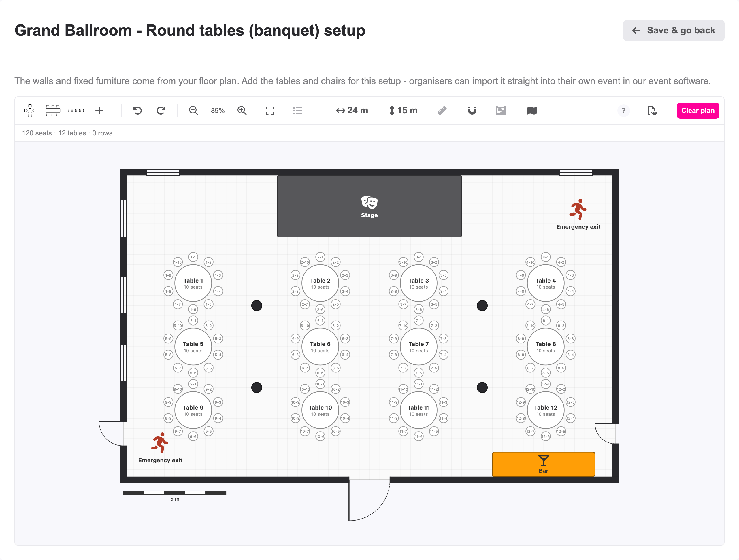Select Table 8 on the plan
Image resolution: width=739 pixels, height=560 pixels.
[x=545, y=347]
